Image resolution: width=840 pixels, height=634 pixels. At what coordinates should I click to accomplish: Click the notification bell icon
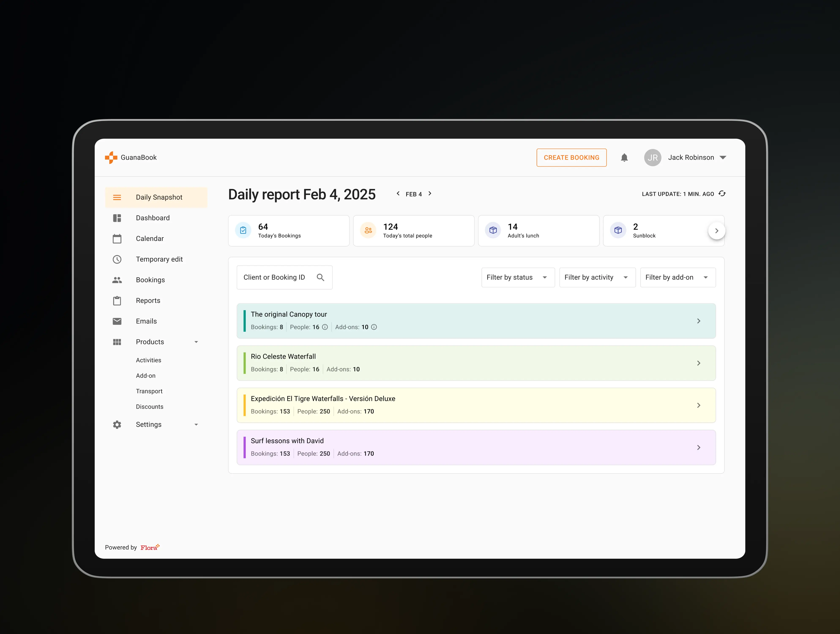pyautogui.click(x=624, y=158)
